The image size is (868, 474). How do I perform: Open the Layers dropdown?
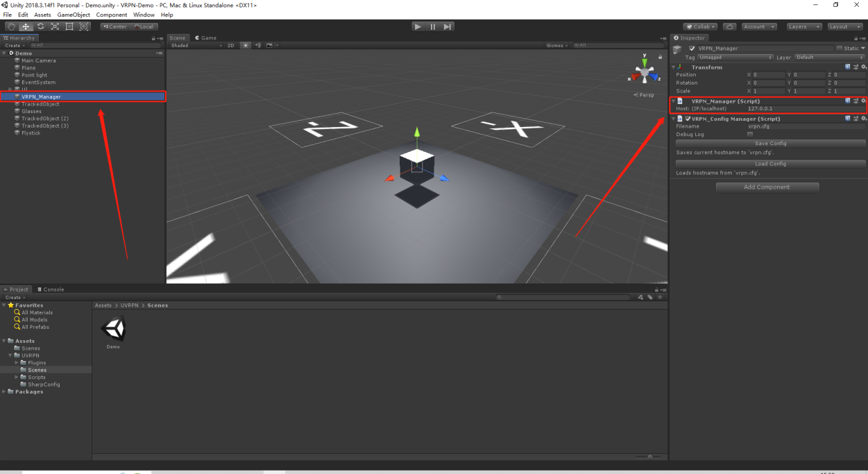point(804,26)
